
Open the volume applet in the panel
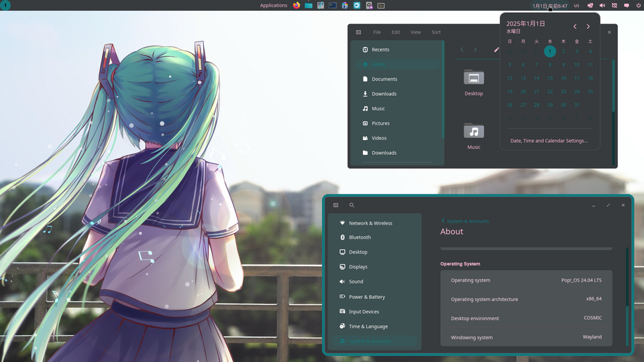pos(602,5)
